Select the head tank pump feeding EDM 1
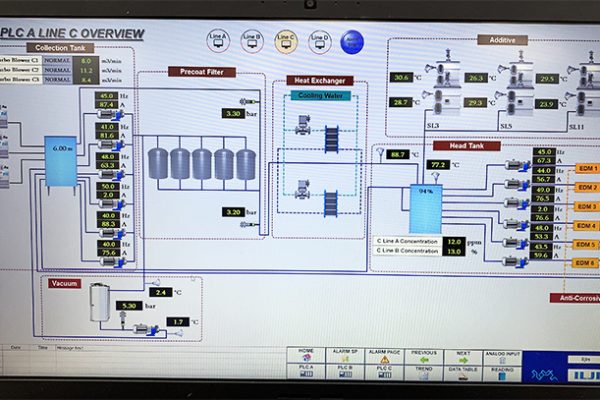 [517, 166]
